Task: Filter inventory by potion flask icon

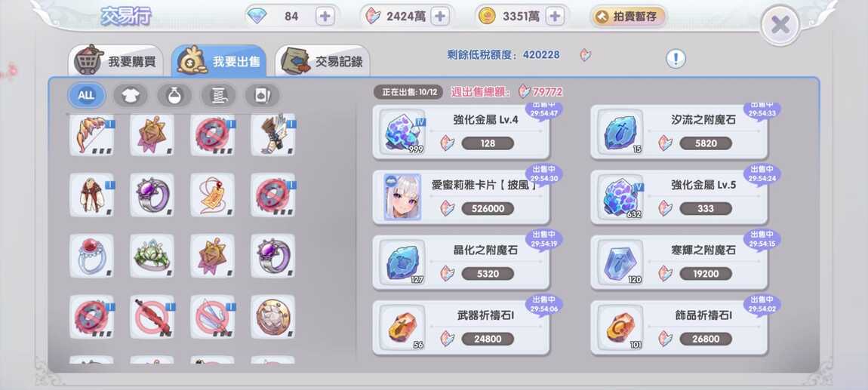Action: click(174, 95)
